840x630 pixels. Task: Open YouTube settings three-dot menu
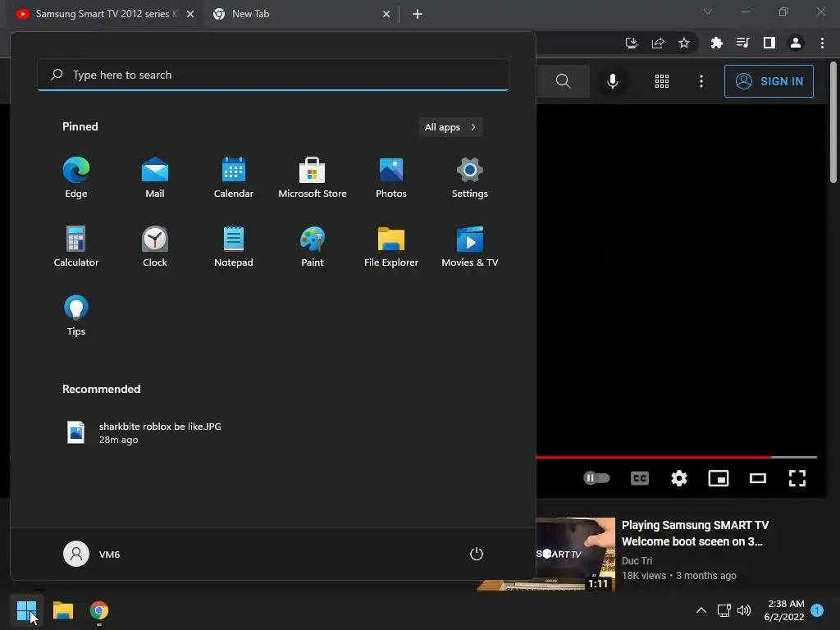(x=701, y=81)
